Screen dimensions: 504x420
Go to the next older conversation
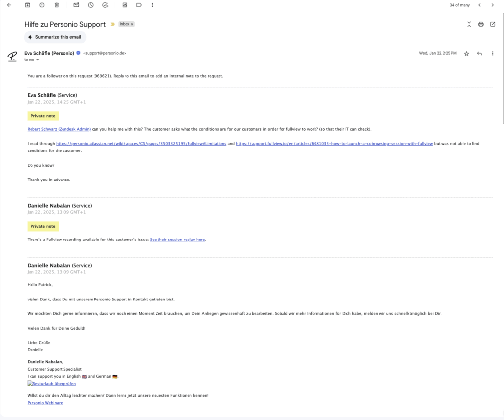493,5
